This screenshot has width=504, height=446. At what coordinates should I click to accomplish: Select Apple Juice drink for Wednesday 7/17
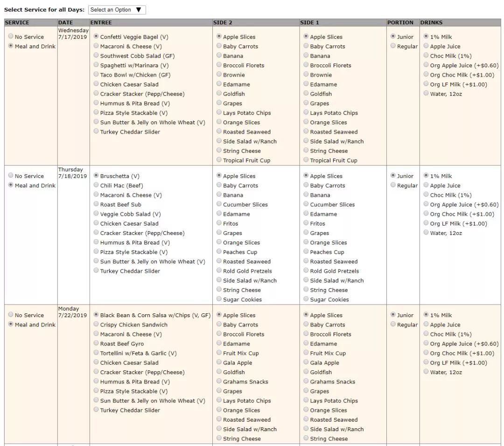point(426,46)
